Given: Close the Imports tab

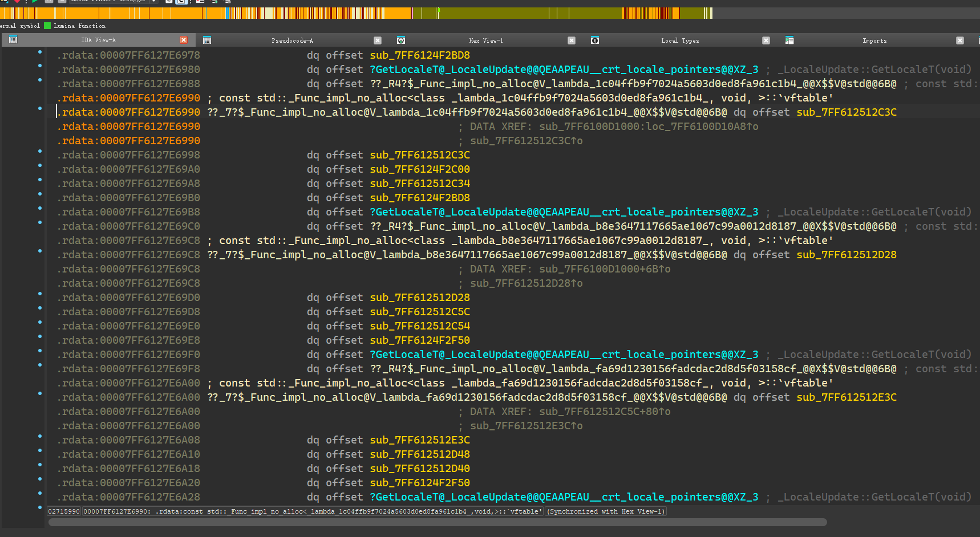Looking at the screenshot, I should pyautogui.click(x=960, y=40).
